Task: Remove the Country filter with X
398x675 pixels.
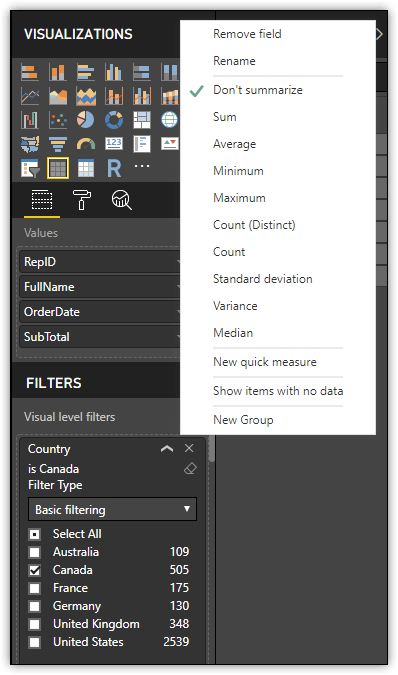Action: pyautogui.click(x=189, y=448)
